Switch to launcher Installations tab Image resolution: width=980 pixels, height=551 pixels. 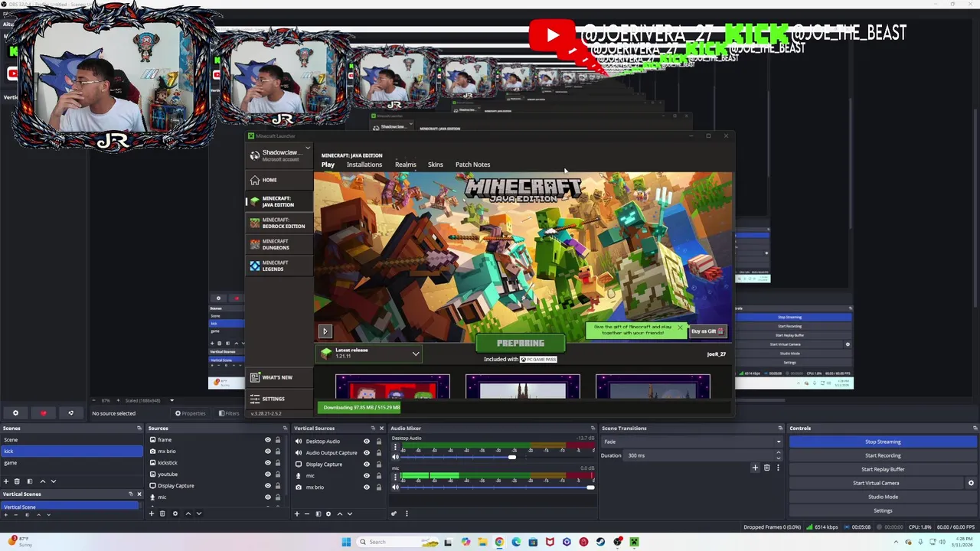click(x=364, y=165)
